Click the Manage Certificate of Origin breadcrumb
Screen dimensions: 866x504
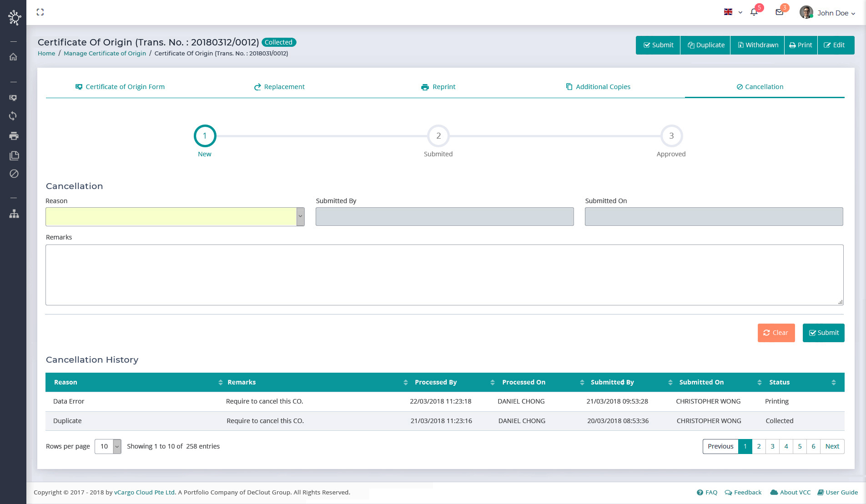[105, 53]
